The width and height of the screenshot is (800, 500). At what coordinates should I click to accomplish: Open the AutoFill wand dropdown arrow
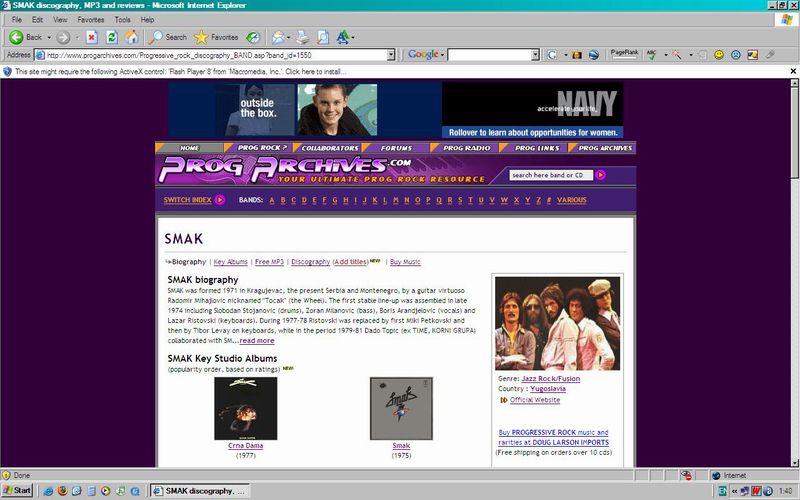[691, 55]
